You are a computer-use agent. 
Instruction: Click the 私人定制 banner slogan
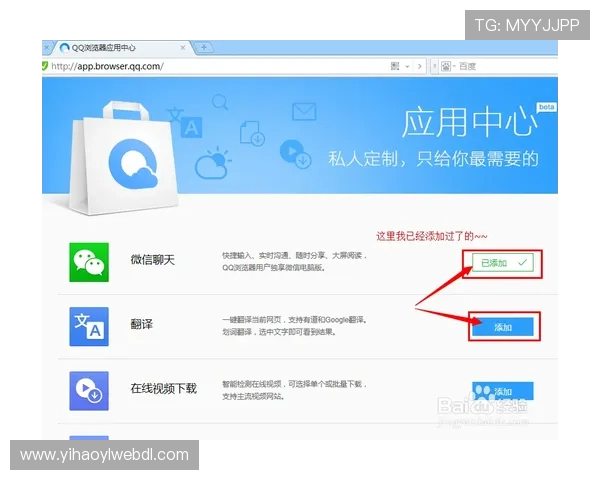tap(434, 159)
